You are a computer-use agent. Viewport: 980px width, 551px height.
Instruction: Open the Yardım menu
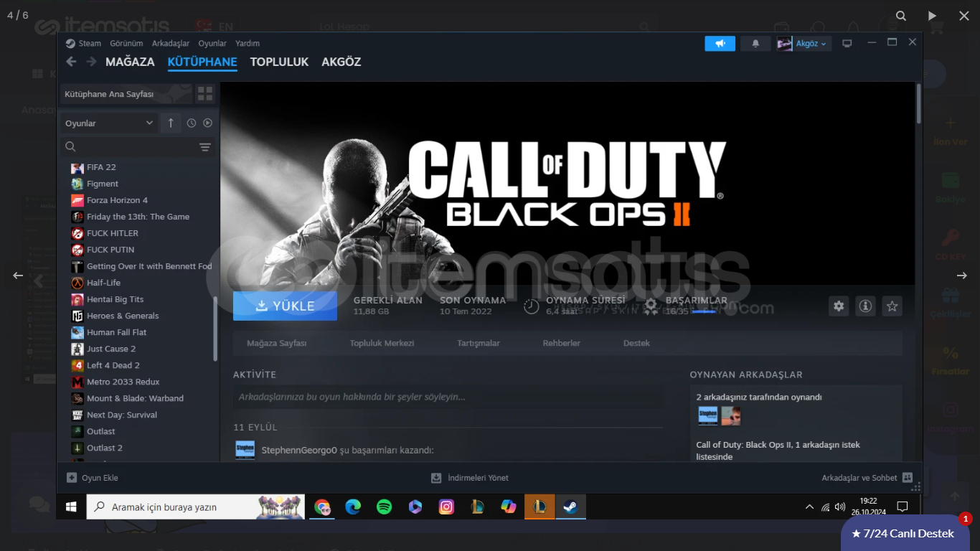pyautogui.click(x=248, y=44)
